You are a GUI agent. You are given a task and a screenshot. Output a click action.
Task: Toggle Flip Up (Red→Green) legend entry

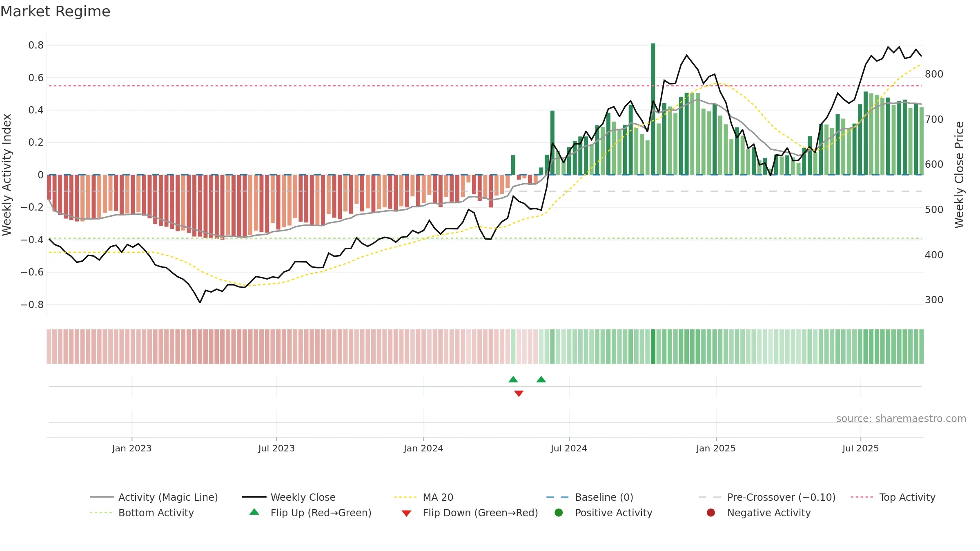pyautogui.click(x=311, y=513)
